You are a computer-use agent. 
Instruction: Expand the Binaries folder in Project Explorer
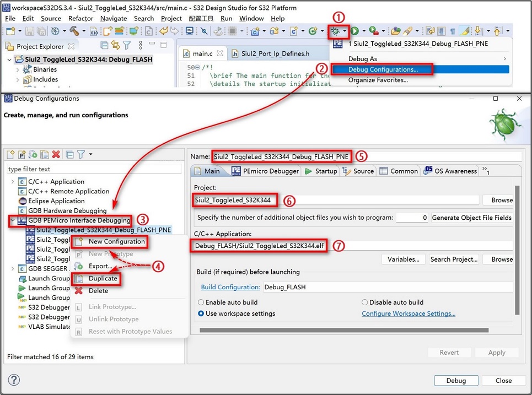(18, 69)
